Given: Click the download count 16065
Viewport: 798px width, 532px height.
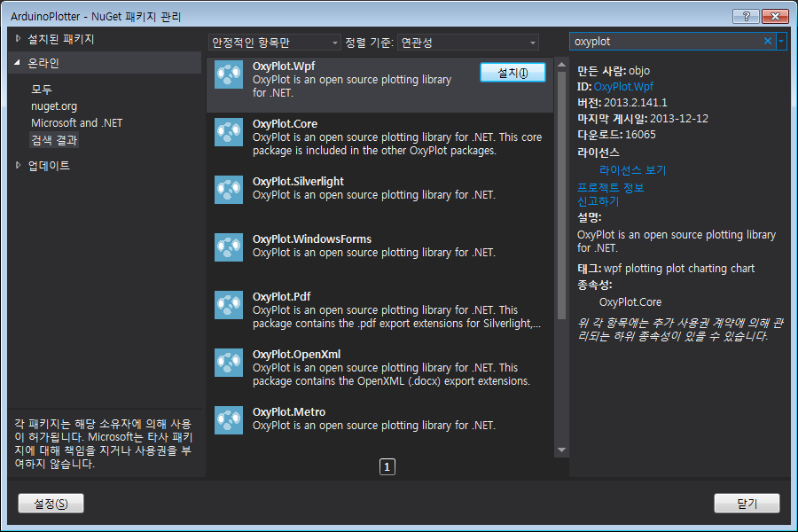Looking at the screenshot, I should [x=640, y=135].
